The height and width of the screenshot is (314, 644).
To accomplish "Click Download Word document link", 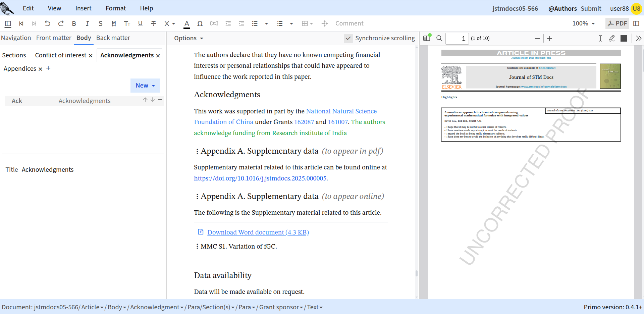I will point(258,232).
